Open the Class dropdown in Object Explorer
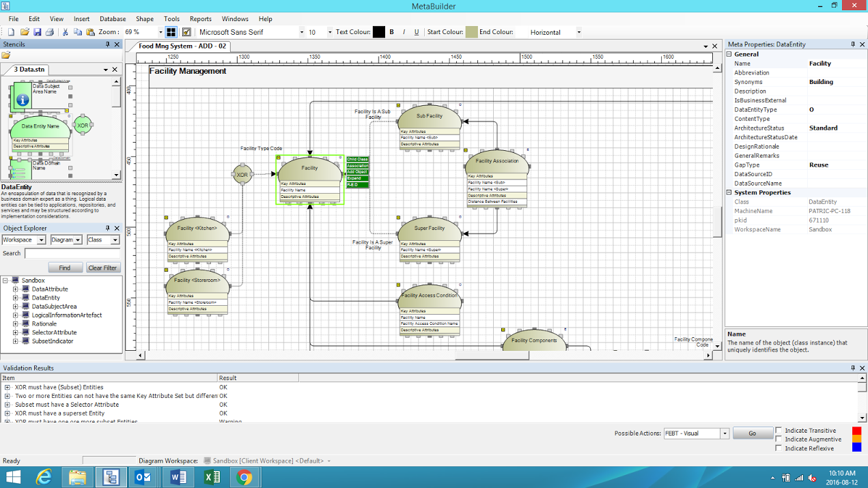 (x=115, y=240)
